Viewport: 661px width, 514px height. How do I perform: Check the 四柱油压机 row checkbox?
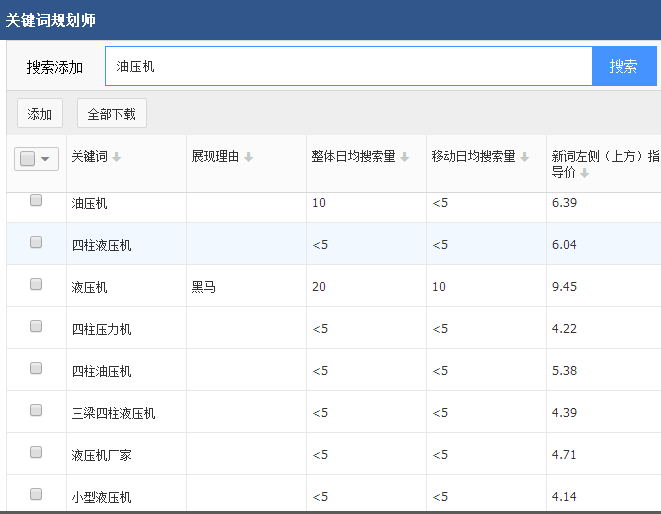point(36,369)
